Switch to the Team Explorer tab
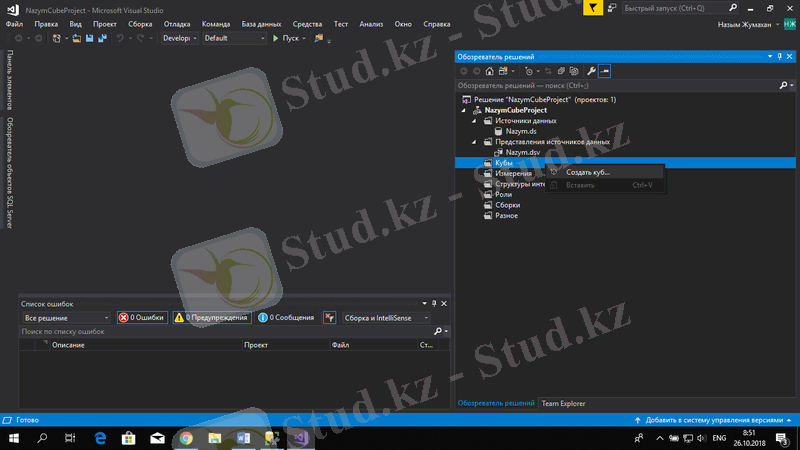Viewport: 800px width, 450px height. coord(563,404)
